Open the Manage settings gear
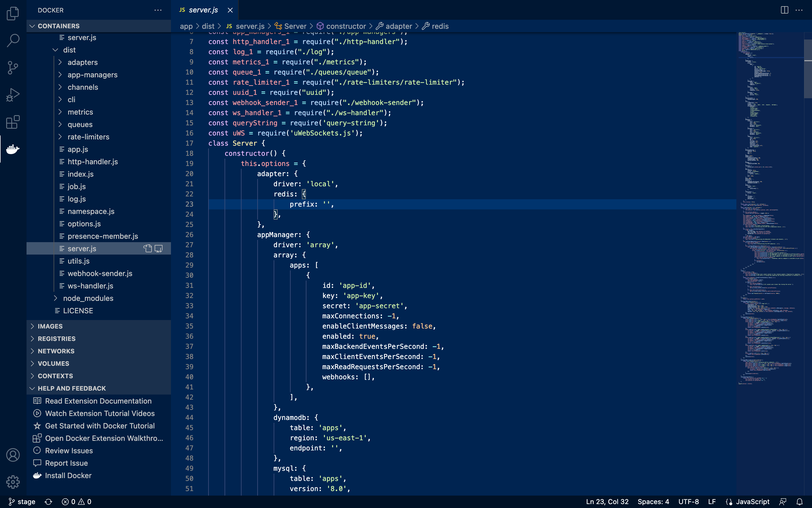This screenshot has width=812, height=508. pyautogui.click(x=13, y=482)
